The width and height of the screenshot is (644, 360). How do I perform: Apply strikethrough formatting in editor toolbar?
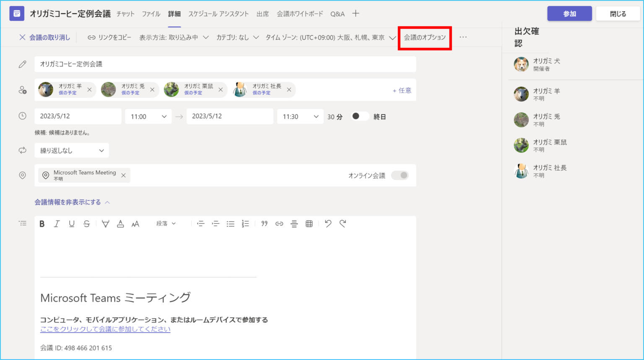pyautogui.click(x=87, y=224)
